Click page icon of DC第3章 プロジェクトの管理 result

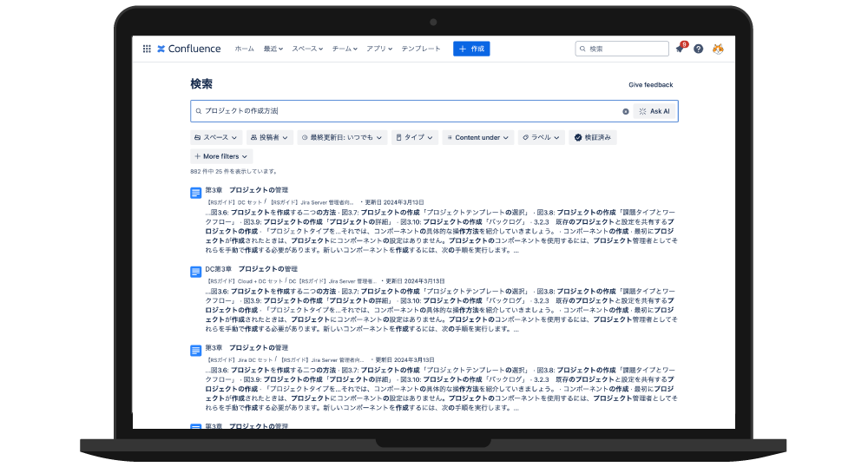pyautogui.click(x=196, y=272)
